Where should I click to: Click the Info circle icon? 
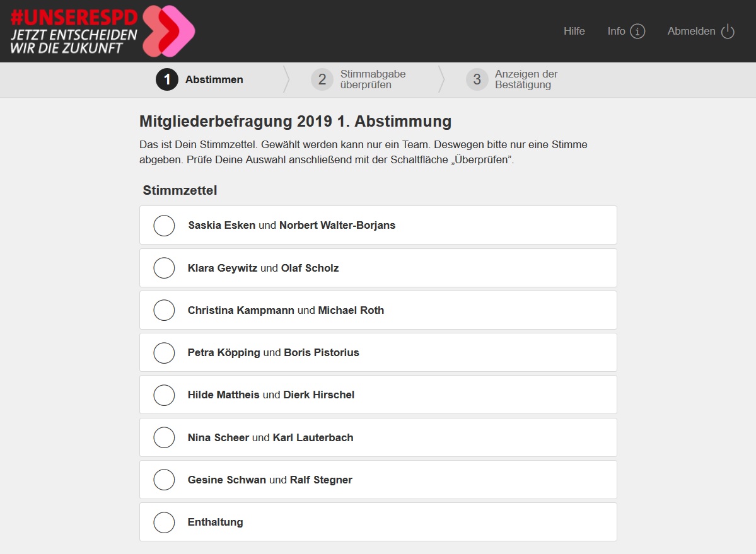[637, 32]
